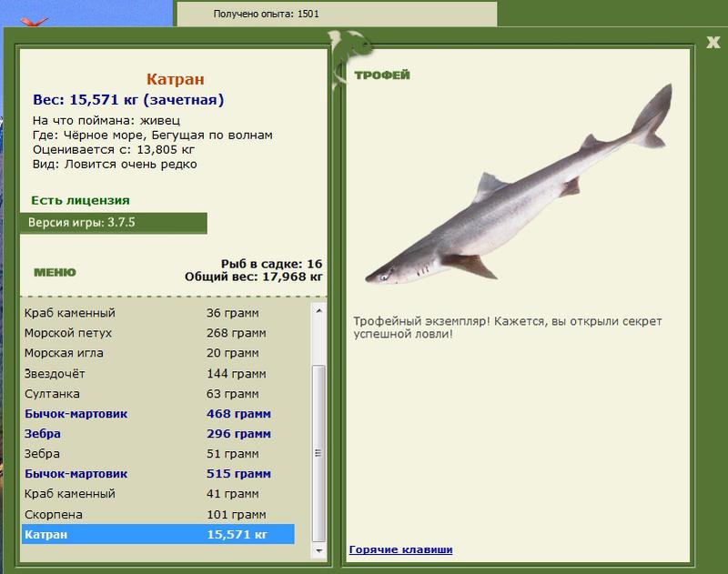Screen dimensions: 728x574
Task: Click the Есть лицензия label
Action: 80,200
